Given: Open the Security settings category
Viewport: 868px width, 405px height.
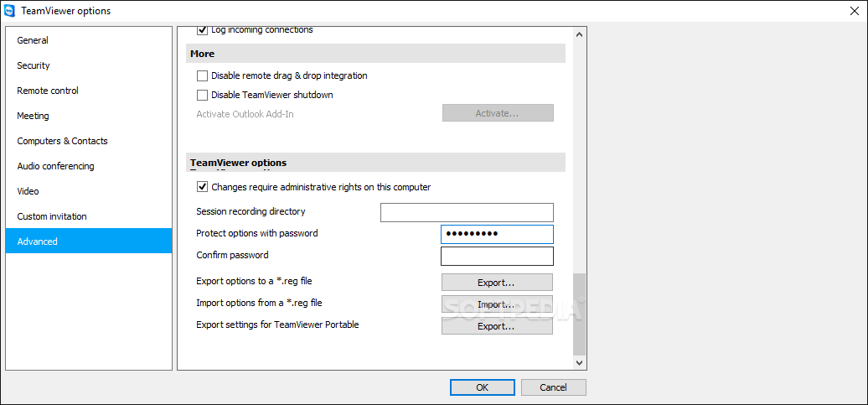Looking at the screenshot, I should [89, 65].
